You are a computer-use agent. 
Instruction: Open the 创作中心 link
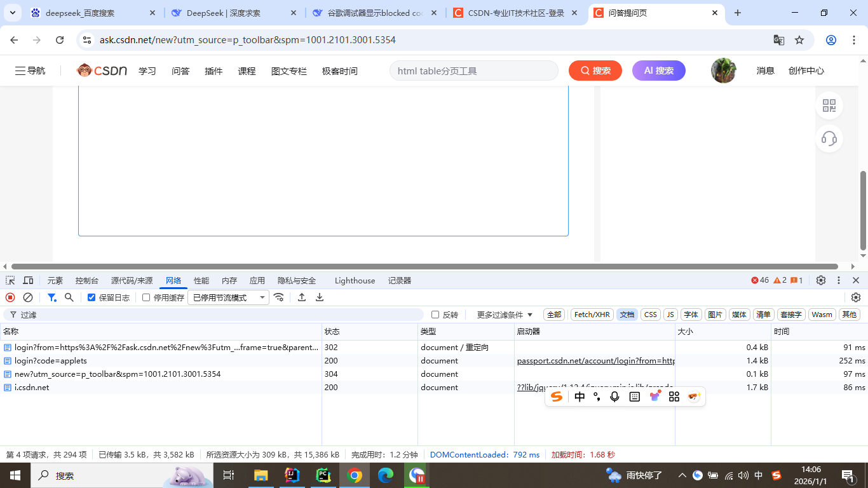(806, 71)
